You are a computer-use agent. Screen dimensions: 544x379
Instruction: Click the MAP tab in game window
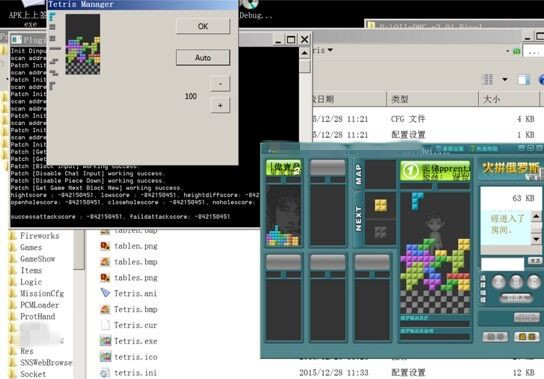coord(359,174)
